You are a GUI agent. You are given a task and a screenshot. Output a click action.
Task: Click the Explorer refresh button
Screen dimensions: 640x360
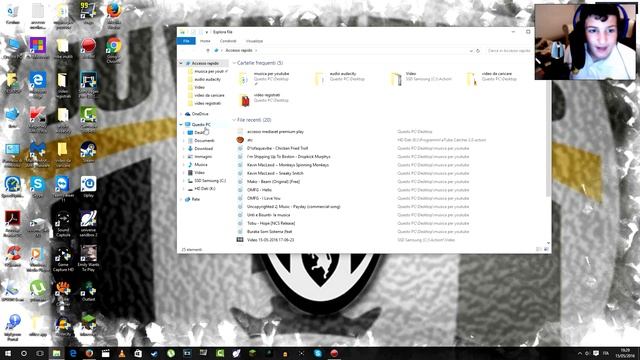tap(478, 51)
